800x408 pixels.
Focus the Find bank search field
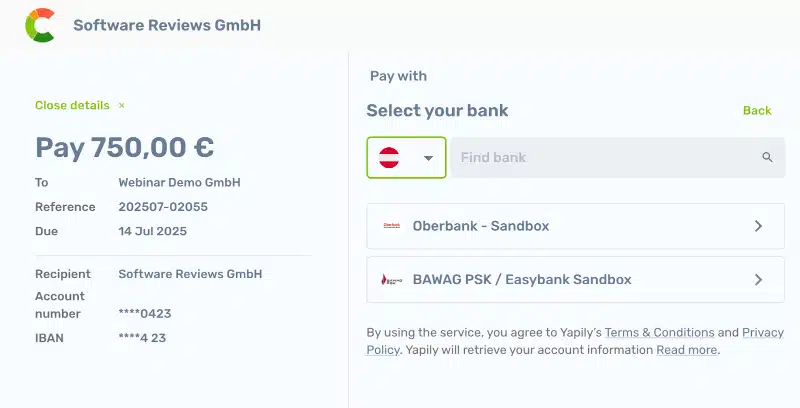point(618,158)
